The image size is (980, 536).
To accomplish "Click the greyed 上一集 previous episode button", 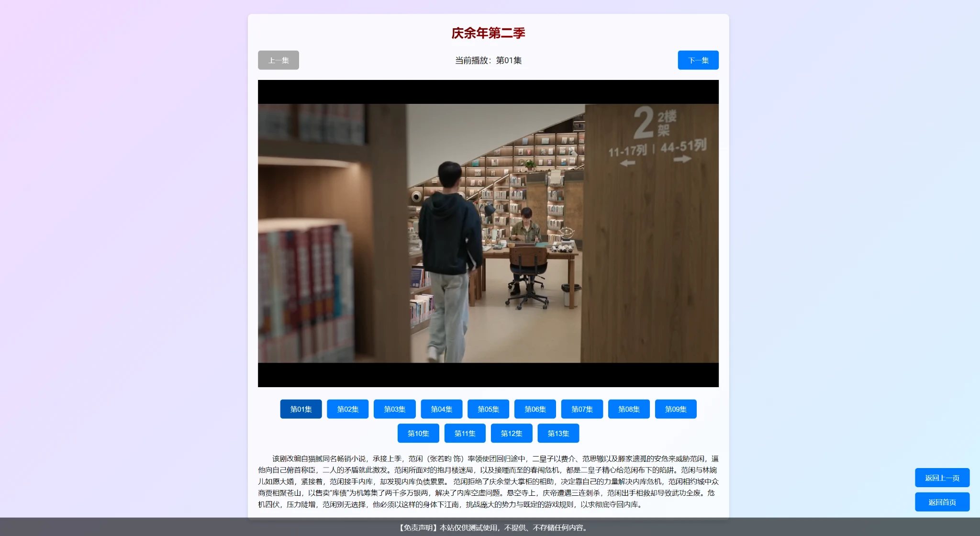I will click(278, 60).
